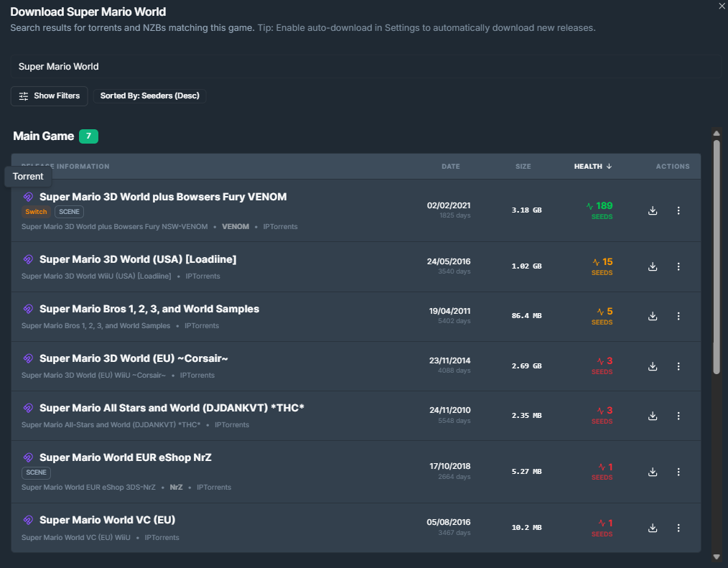Download Super Mario 3D World plus Bowsers Fury VENOM
This screenshot has height=568, width=728.
[653, 210]
